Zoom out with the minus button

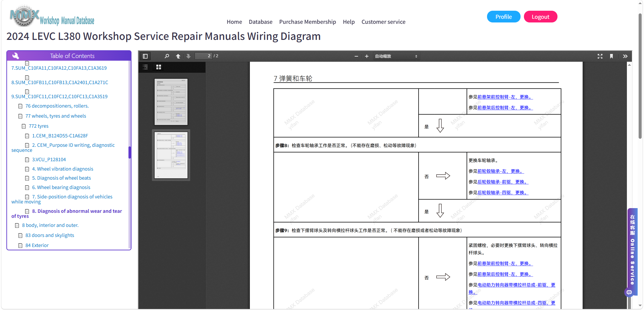point(356,56)
